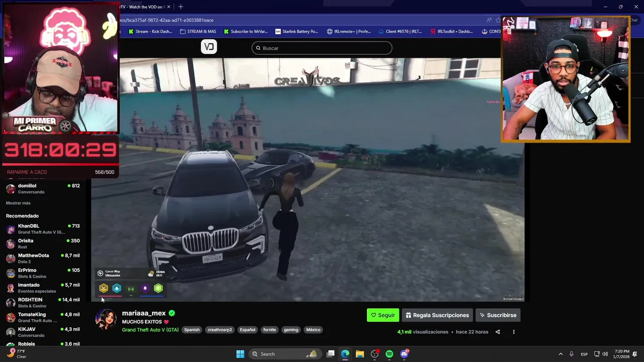Image resolution: width=644 pixels, height=362 pixels.
Task: Open the volume tray icon
Action: (x=605, y=354)
